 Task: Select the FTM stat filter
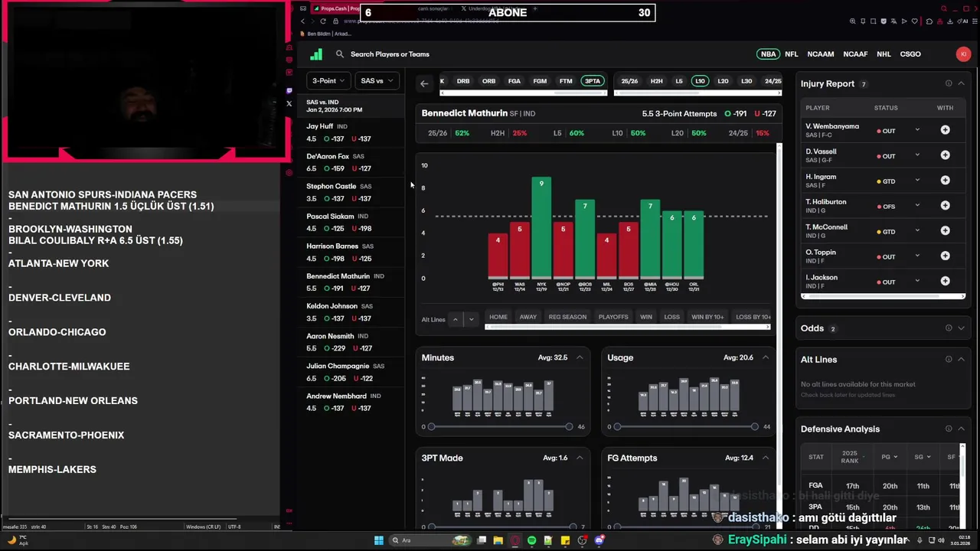pos(566,81)
